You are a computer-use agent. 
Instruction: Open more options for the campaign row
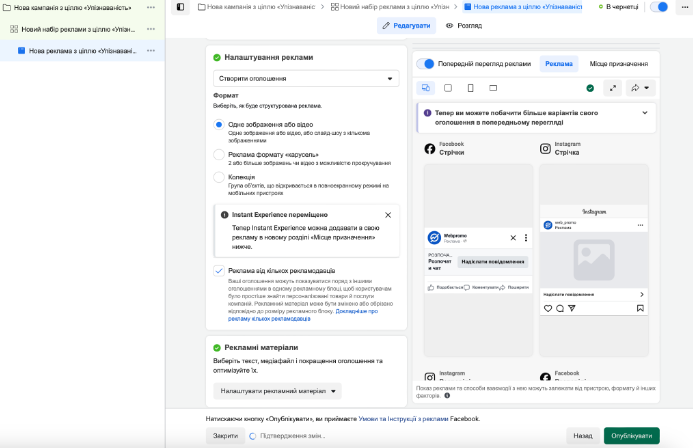coord(151,7)
